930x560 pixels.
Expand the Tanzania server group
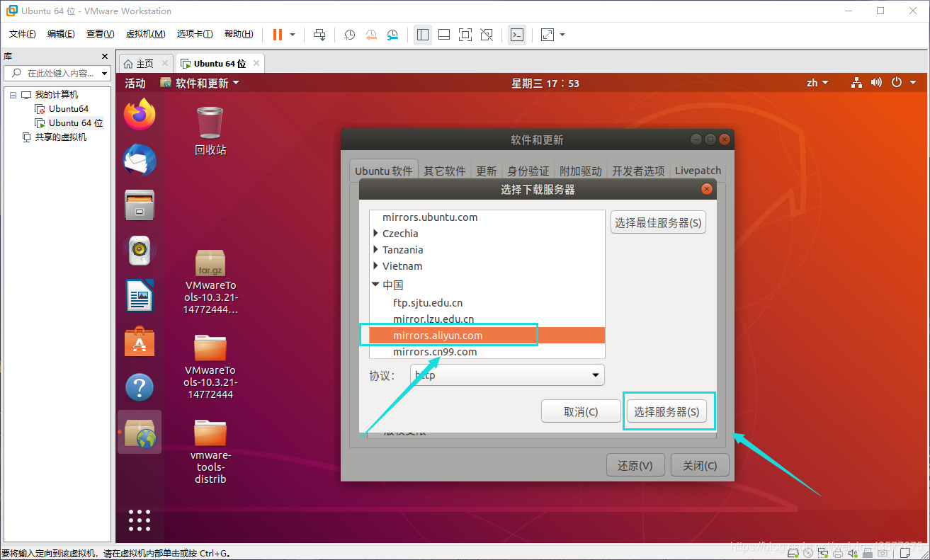coord(375,250)
